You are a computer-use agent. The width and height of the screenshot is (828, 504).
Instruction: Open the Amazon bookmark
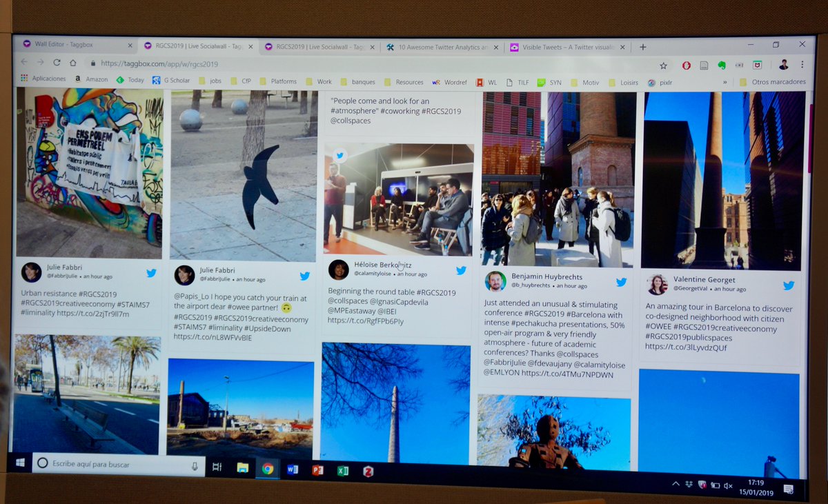coord(91,79)
